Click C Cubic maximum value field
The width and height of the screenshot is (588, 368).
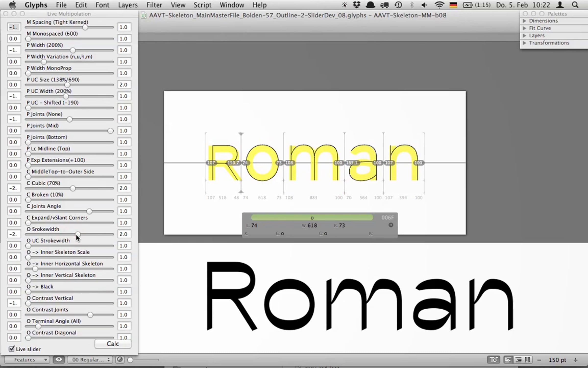tap(124, 188)
